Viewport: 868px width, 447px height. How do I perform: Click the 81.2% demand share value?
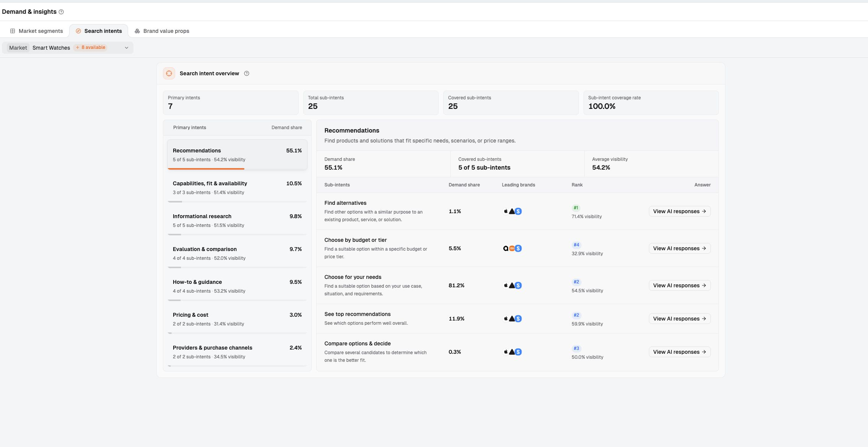457,285
